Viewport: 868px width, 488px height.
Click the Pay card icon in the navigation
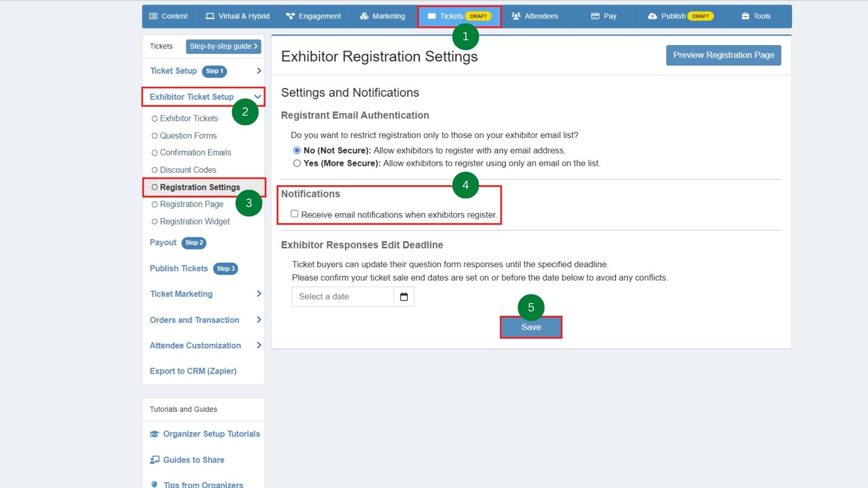[594, 16]
